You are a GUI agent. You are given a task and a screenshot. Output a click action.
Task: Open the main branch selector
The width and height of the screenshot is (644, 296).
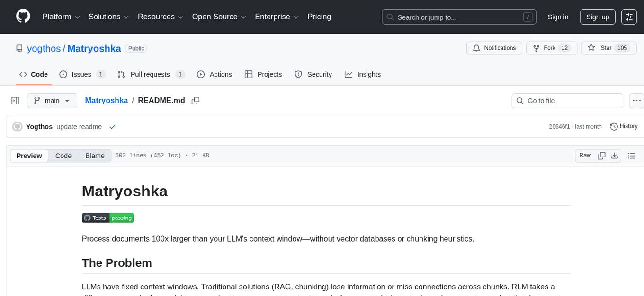[x=52, y=100]
